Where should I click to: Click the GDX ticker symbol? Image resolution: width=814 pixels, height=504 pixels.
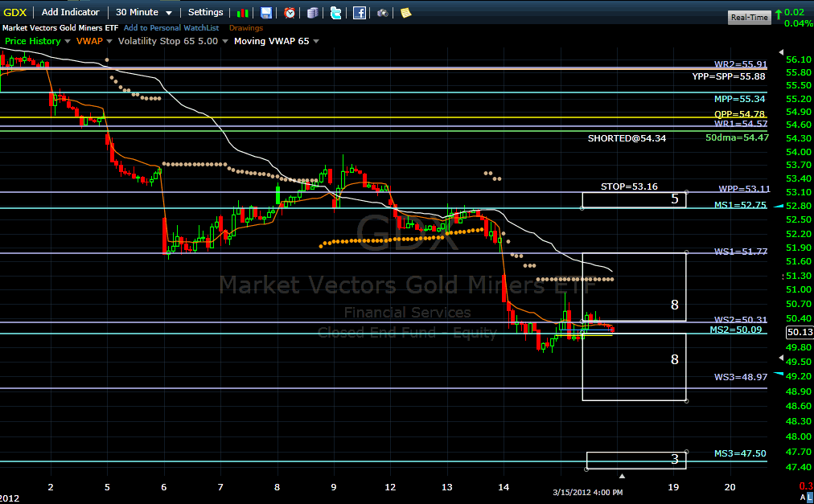pyautogui.click(x=15, y=12)
